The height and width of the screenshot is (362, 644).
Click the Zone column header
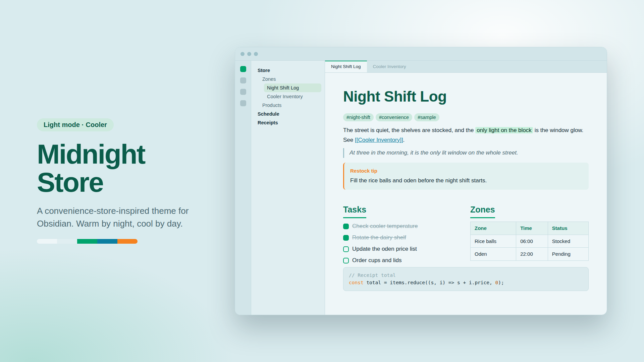493,228
